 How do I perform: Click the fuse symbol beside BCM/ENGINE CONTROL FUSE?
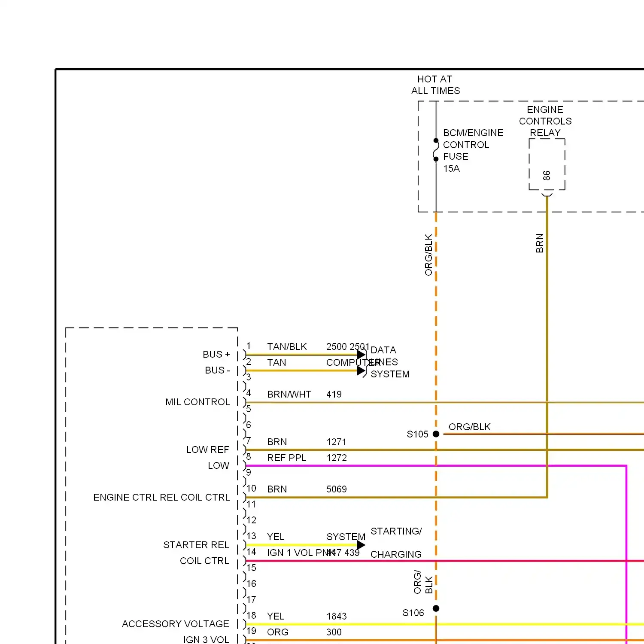coord(436,150)
